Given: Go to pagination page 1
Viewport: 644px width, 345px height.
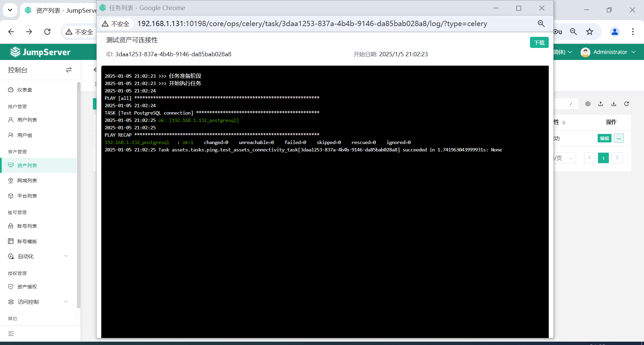Looking at the screenshot, I should point(603,158).
